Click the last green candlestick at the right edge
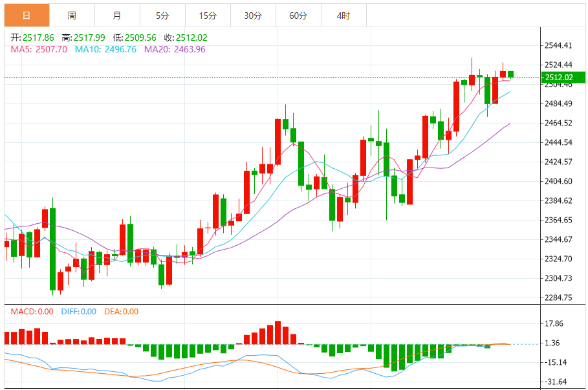The height and width of the screenshot is (390, 588). click(x=511, y=74)
